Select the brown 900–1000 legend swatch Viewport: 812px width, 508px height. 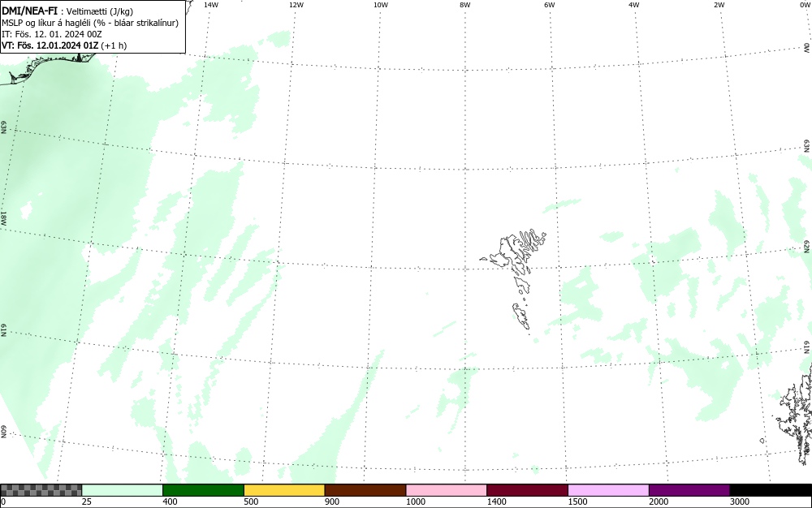click(x=365, y=490)
